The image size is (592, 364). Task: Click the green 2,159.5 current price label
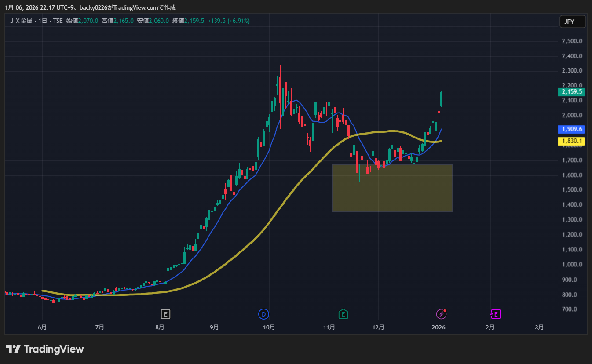coord(572,92)
